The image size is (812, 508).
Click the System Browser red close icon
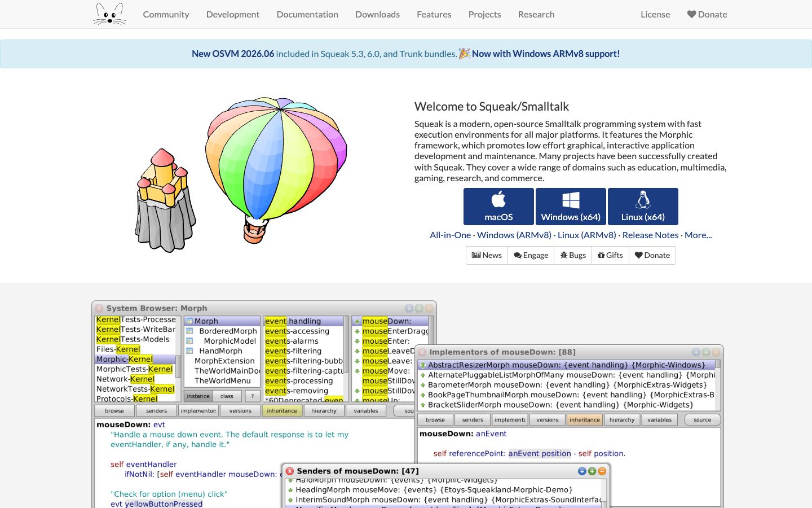(x=99, y=308)
